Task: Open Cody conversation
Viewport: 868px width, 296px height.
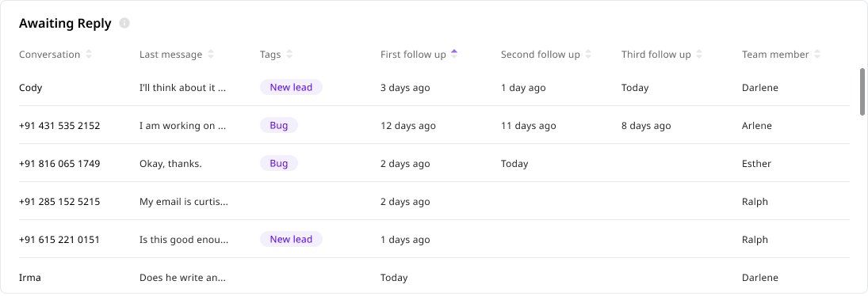Action: coord(30,87)
